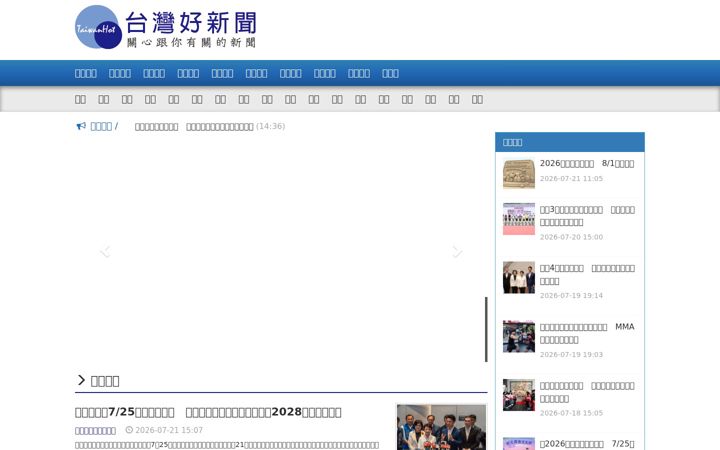Open the main article headline mentioning 7/25 and 2028
This screenshot has width=720, height=450.
[208, 412]
